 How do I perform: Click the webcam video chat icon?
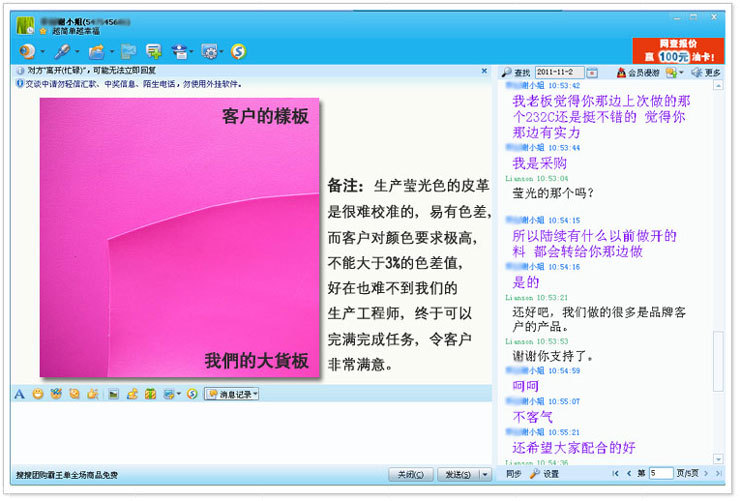coord(27,50)
